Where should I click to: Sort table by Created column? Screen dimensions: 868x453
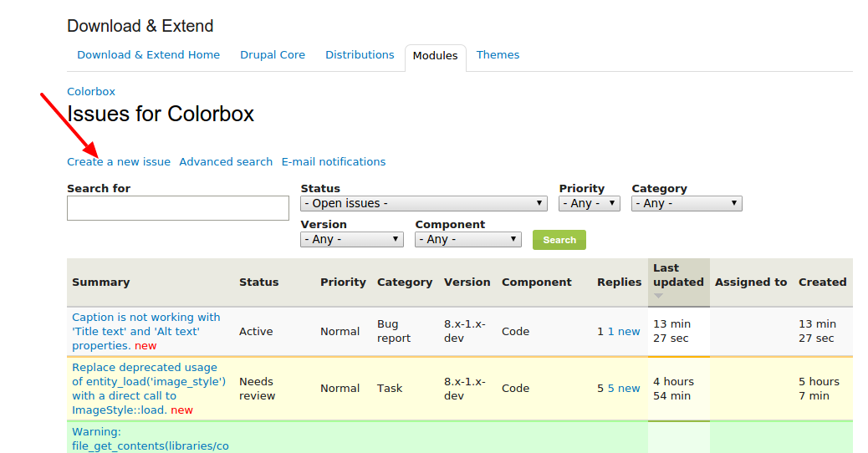click(822, 282)
